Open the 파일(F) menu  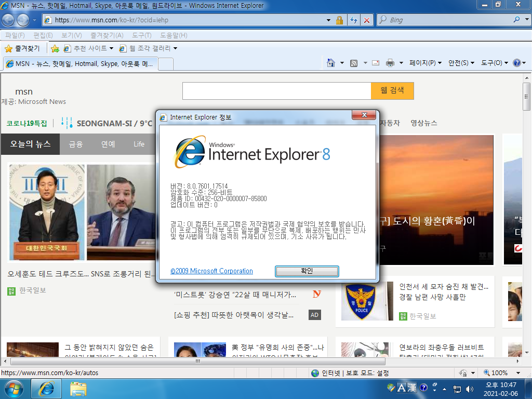(x=15, y=35)
